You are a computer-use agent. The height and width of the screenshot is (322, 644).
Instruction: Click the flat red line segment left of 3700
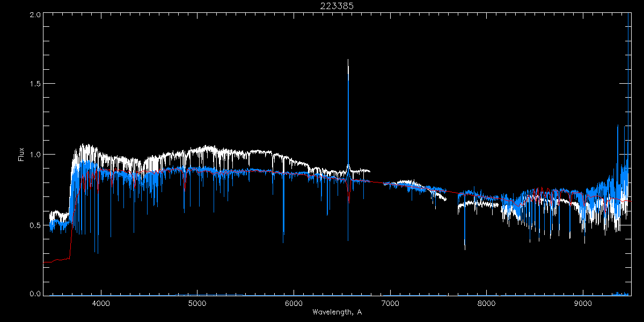tap(56, 260)
